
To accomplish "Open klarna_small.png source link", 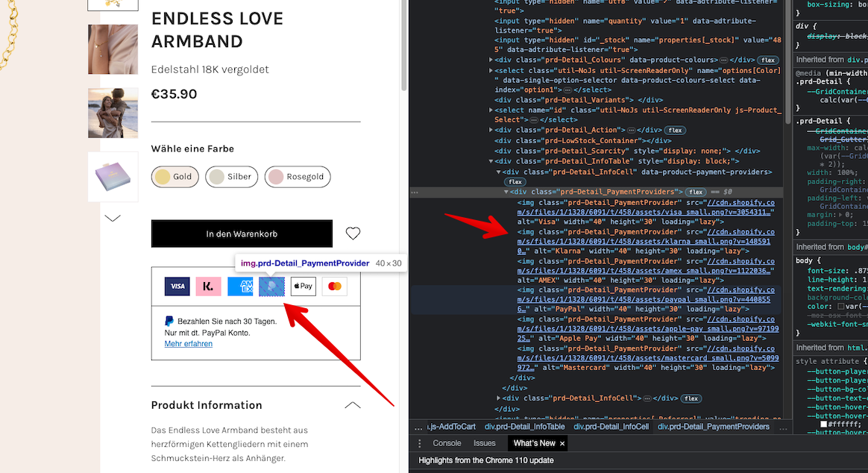I will click(x=646, y=242).
